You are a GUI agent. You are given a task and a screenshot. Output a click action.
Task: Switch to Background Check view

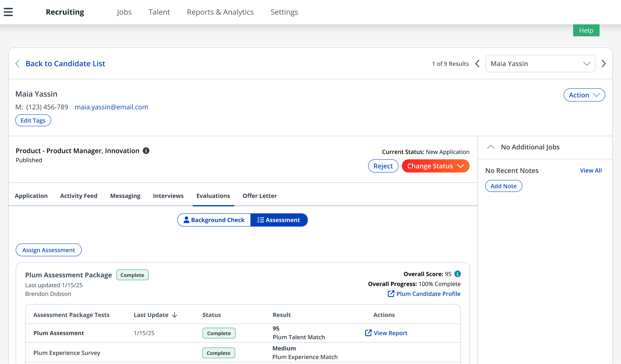tap(214, 220)
